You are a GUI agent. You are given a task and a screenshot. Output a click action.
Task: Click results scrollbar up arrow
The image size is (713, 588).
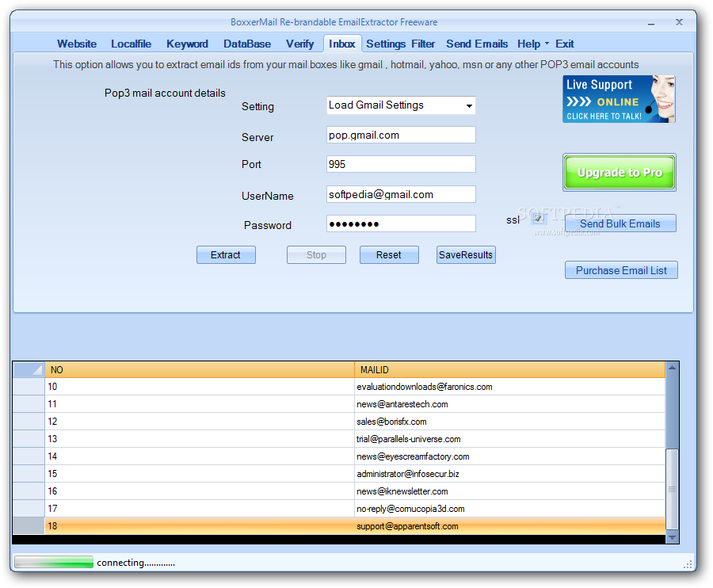click(x=672, y=368)
